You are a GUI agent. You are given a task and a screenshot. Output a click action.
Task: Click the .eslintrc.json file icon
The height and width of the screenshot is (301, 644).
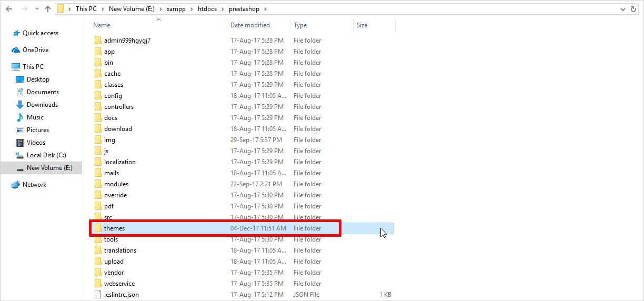click(x=98, y=295)
